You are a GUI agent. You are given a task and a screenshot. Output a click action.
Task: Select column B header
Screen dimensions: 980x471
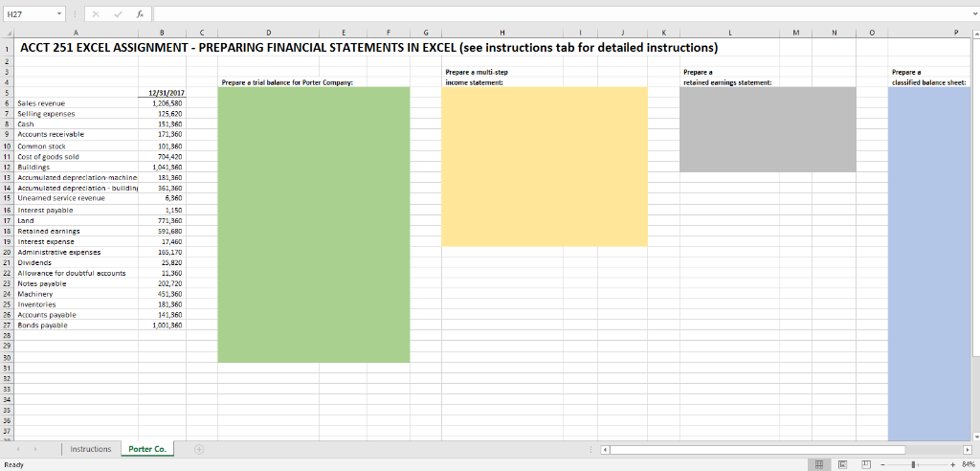coord(162,34)
